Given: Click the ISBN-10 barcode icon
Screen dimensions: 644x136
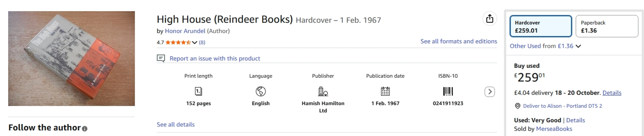Looking at the screenshot, I should pos(448,91).
